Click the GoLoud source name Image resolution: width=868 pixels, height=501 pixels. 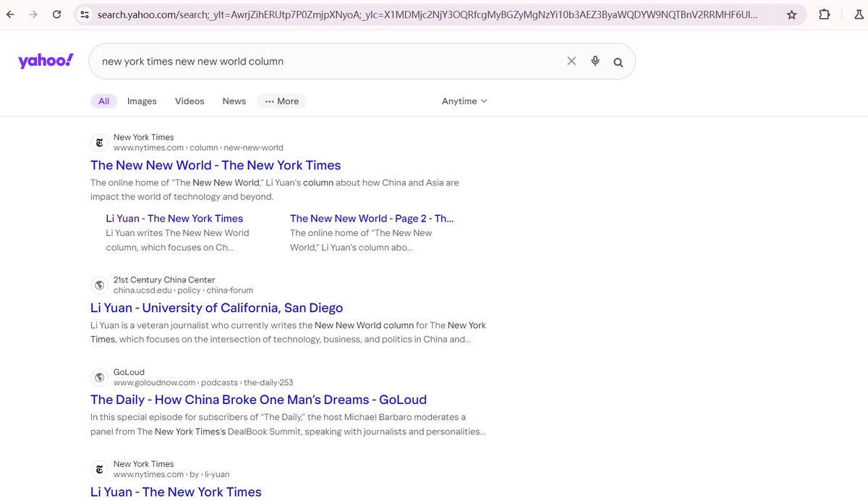pos(129,372)
